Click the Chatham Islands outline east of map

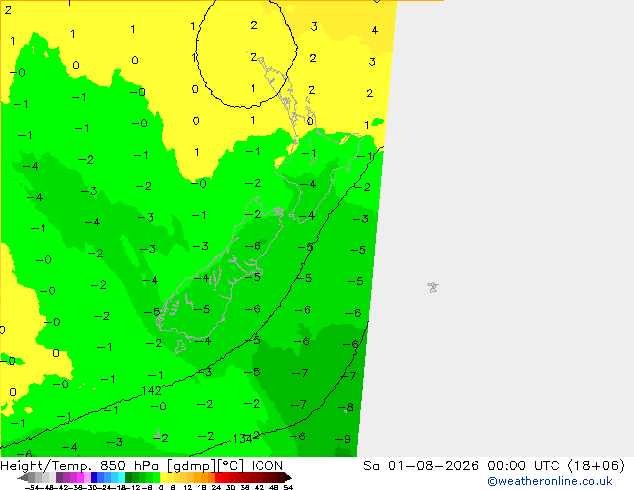click(433, 287)
